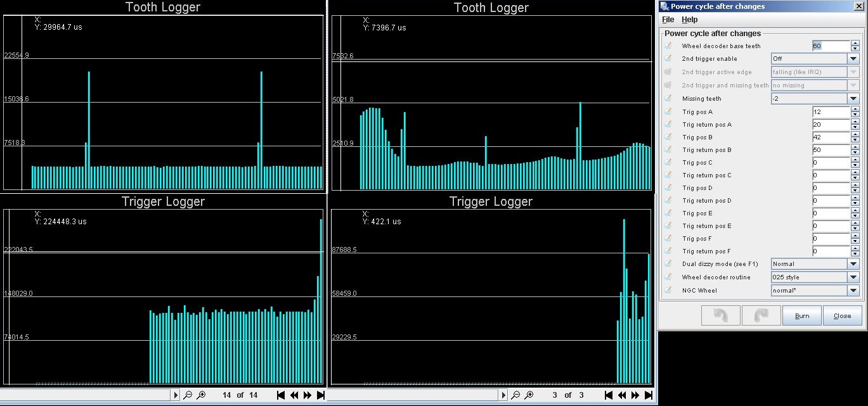The width and height of the screenshot is (868, 406).
Task: Click the Burn button
Action: pyautogui.click(x=802, y=315)
